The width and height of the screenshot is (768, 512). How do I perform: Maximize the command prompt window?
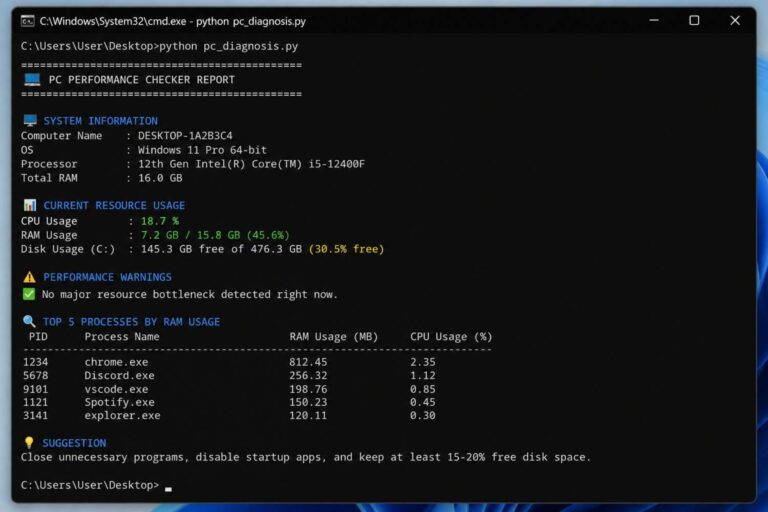coord(694,21)
